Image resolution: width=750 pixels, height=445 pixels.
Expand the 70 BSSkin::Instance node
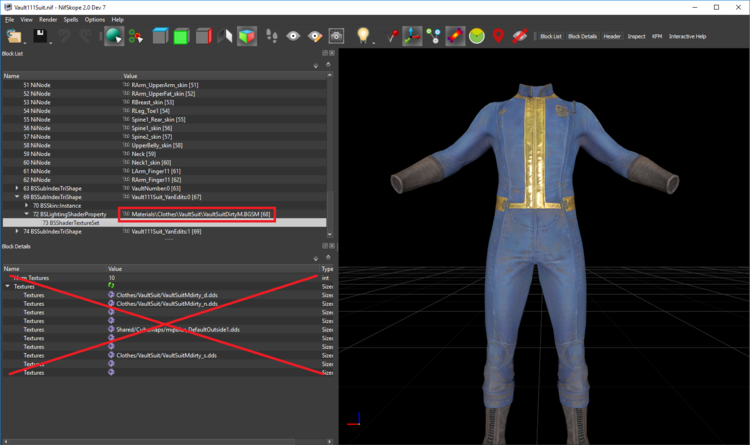(x=27, y=205)
